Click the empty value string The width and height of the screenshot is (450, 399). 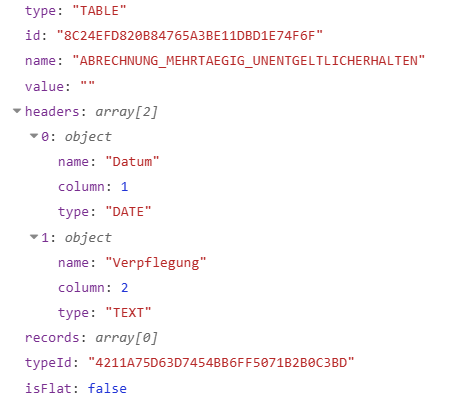(88, 86)
